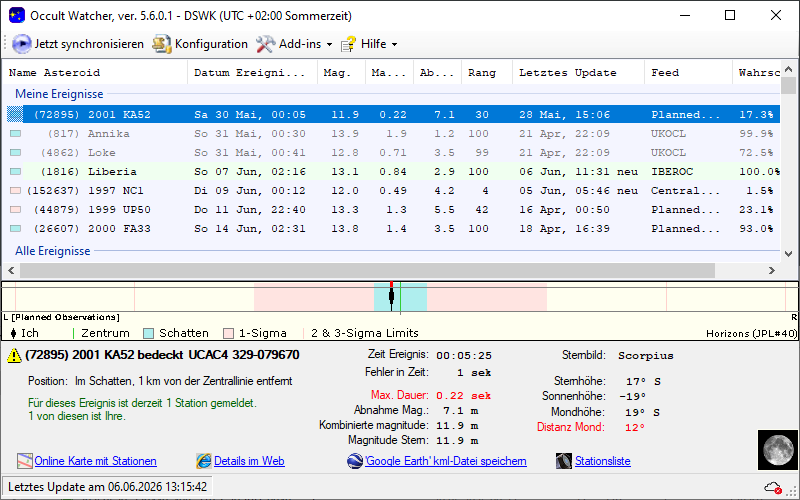
Task: Click the cyan marker of the Liberia row
Action: tap(15, 171)
